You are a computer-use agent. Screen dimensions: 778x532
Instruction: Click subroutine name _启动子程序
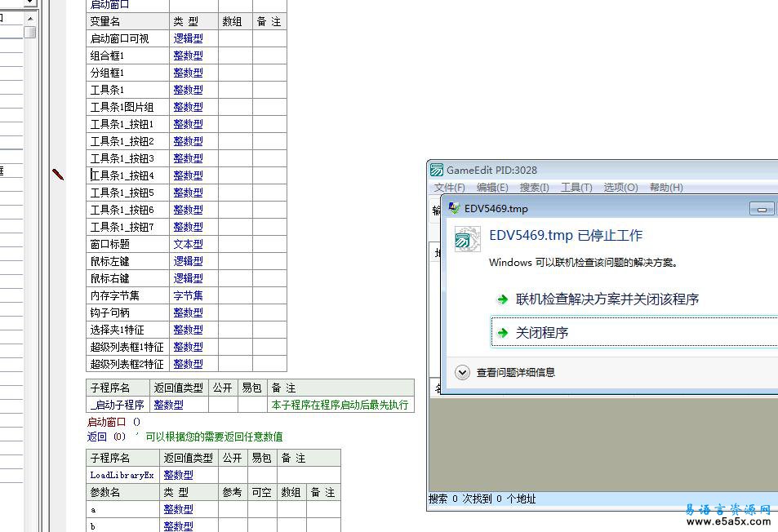click(117, 405)
